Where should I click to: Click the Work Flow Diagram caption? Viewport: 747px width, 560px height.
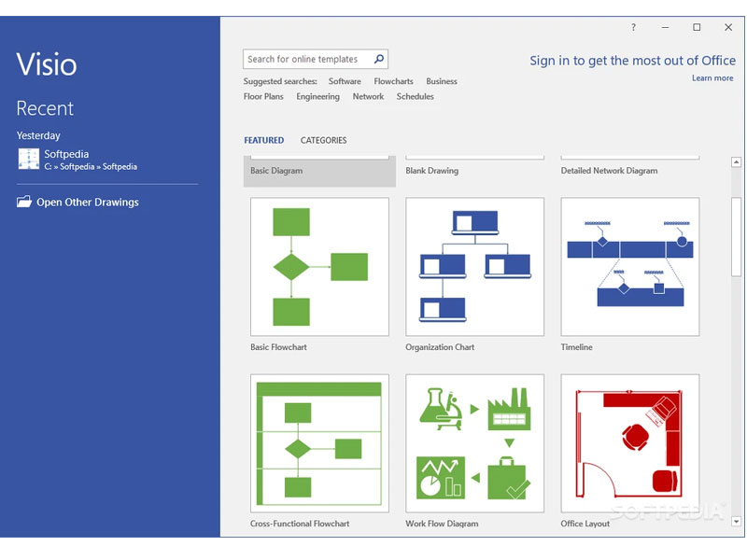[x=442, y=524]
